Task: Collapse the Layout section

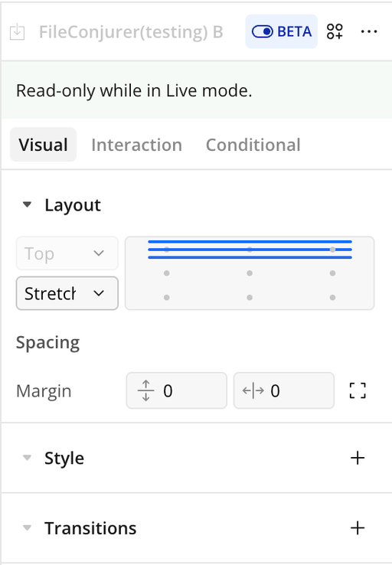Action: (27, 204)
